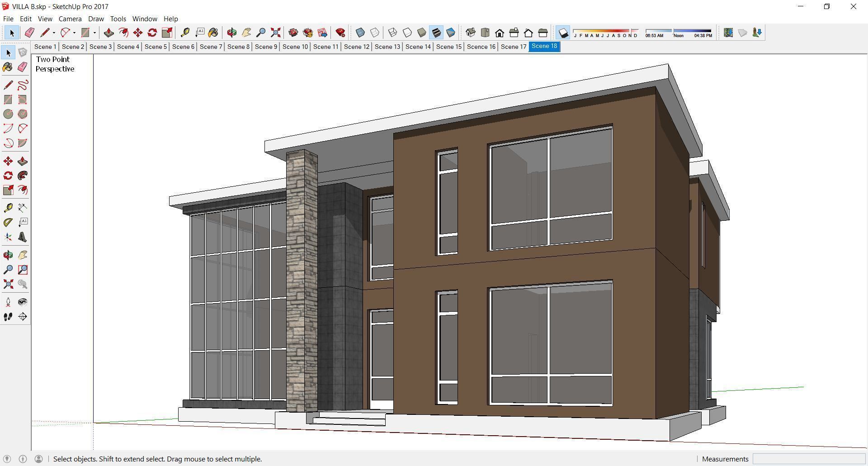Screen dimensions: 868x466
Task: Select the Make Component tool in left toolbar
Action: (x=23, y=53)
